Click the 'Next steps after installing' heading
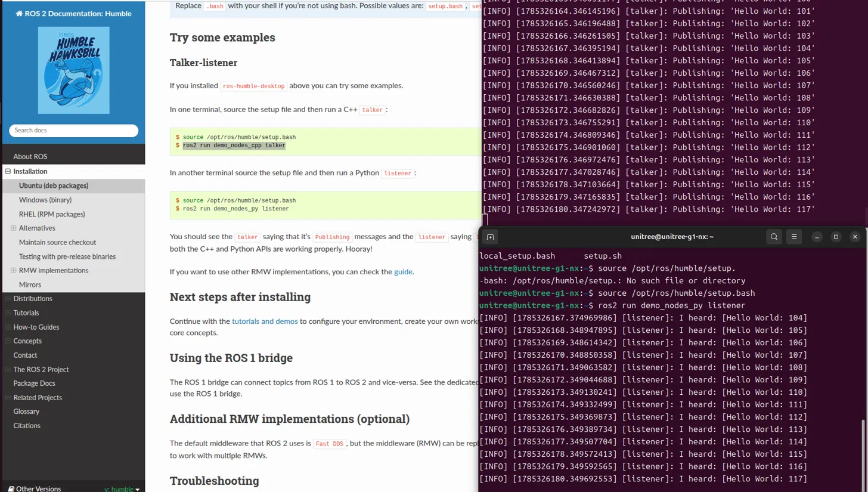Image resolution: width=868 pixels, height=492 pixels. pos(240,297)
